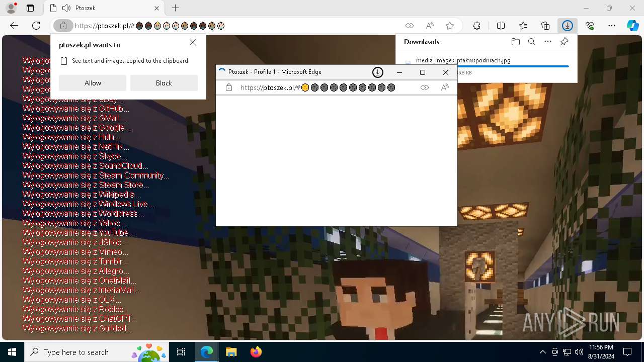Click 'Wylogowywanie się z Allegro...' text
Viewport: 644px width, 362px height.
click(x=76, y=271)
